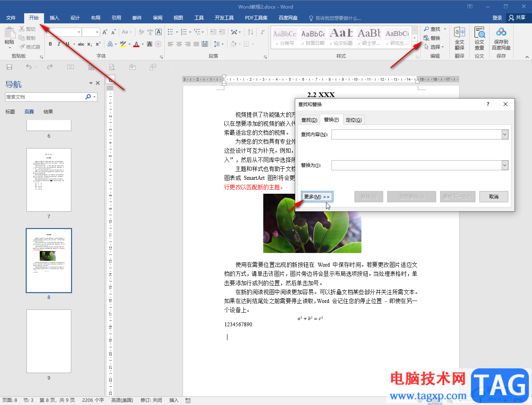
Task: Click the red font color button
Action: point(136,44)
